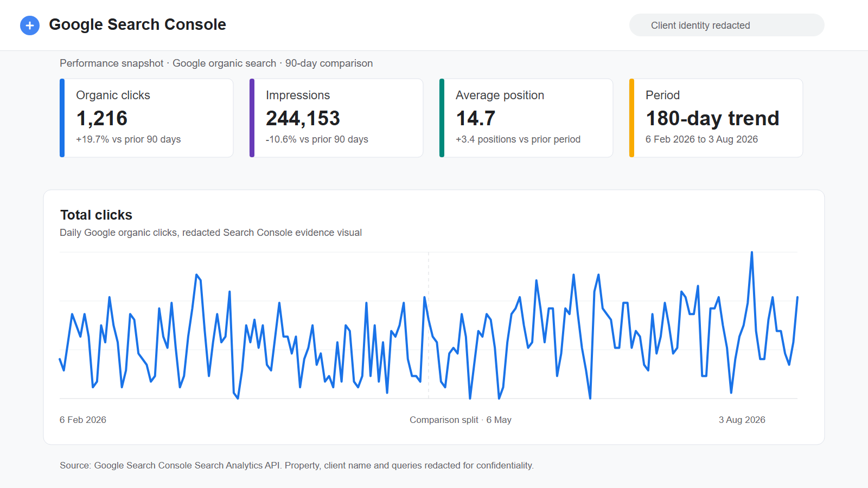Click the +19.7% vs prior 90 days text

(x=128, y=139)
